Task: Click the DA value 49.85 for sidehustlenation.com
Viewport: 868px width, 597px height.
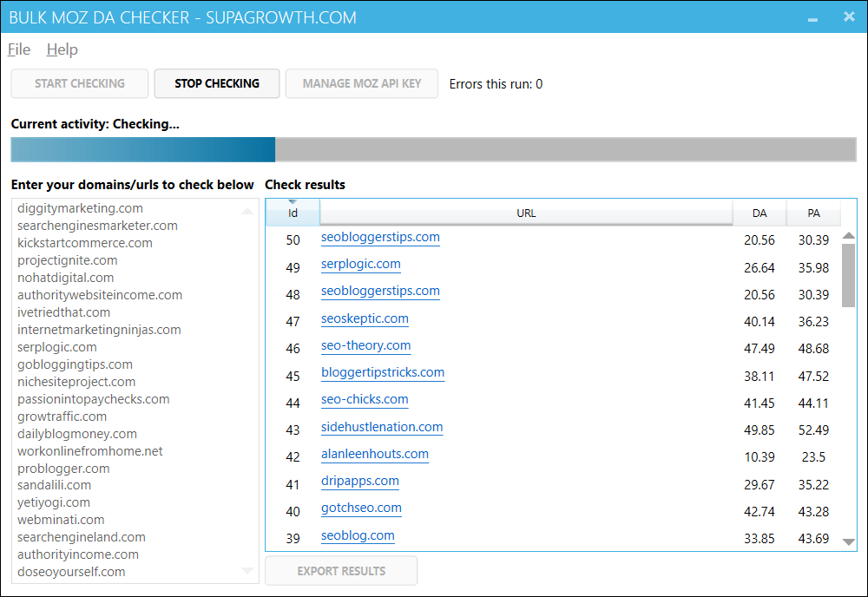Action: point(759,430)
